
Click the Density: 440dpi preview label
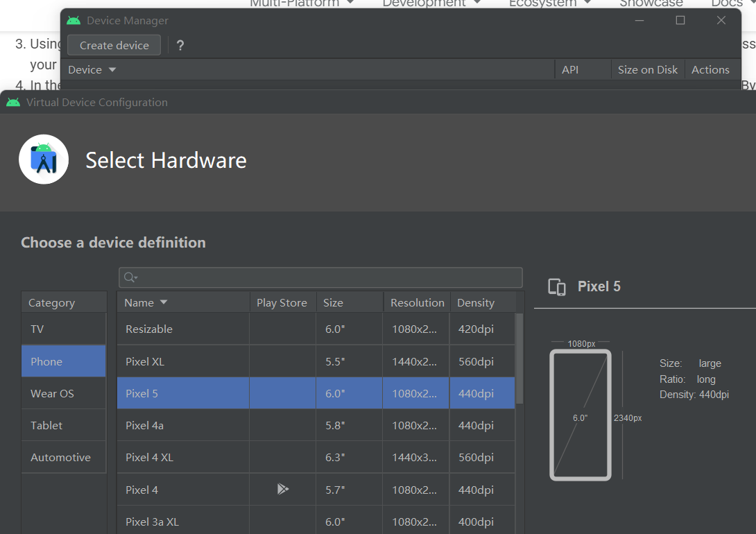coord(694,395)
